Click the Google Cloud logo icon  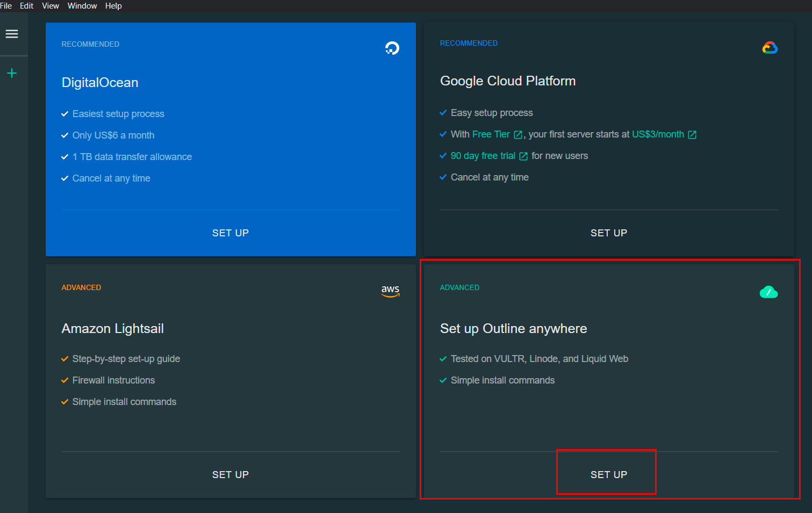tap(770, 48)
